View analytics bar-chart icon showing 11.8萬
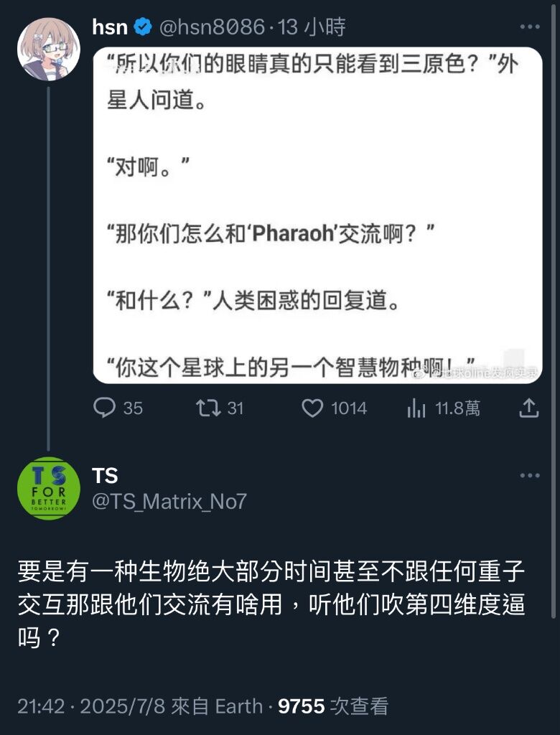The height and width of the screenshot is (735, 560). click(x=416, y=408)
